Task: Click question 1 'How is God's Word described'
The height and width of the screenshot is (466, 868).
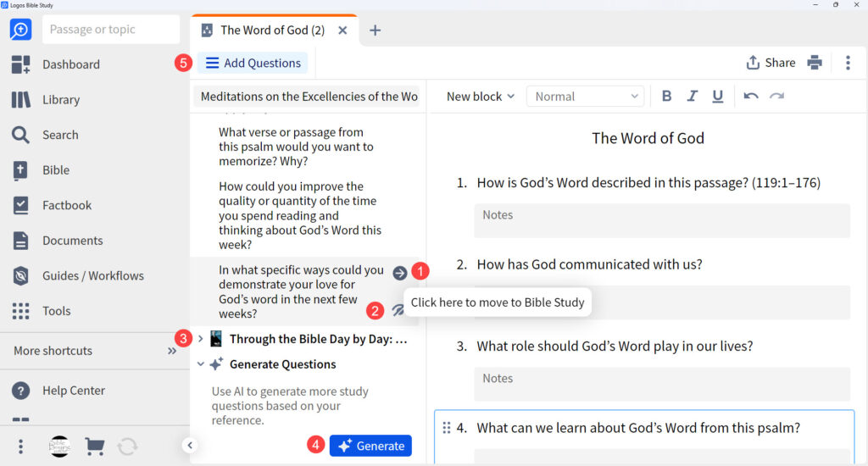Action: pyautogui.click(x=648, y=183)
